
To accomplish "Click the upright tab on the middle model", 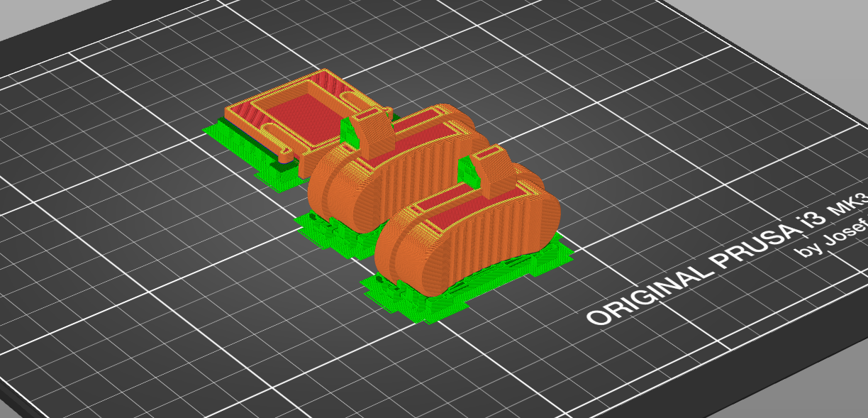I will tap(375, 133).
